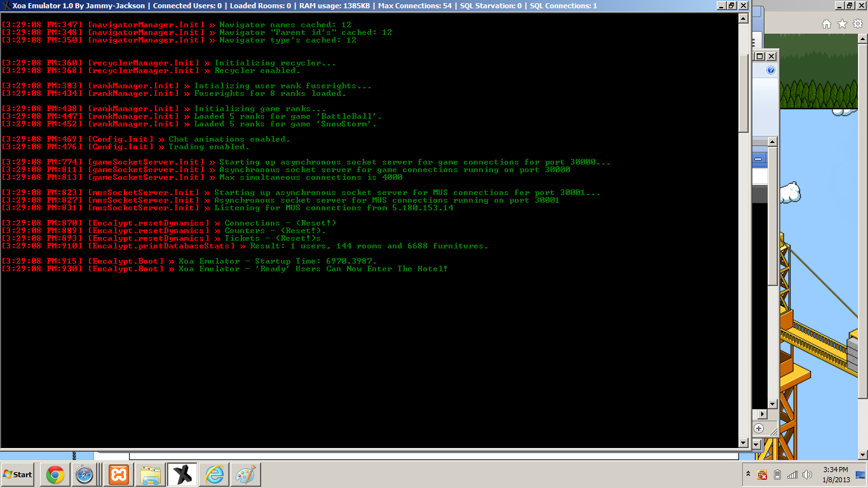Click the zoom plus icon in small window

(759, 428)
